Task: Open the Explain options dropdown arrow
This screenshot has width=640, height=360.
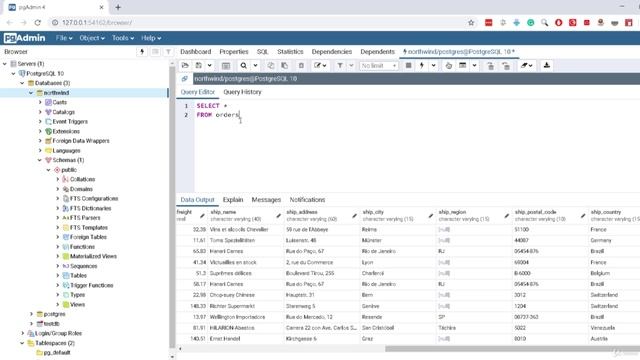Action: pos(474,65)
